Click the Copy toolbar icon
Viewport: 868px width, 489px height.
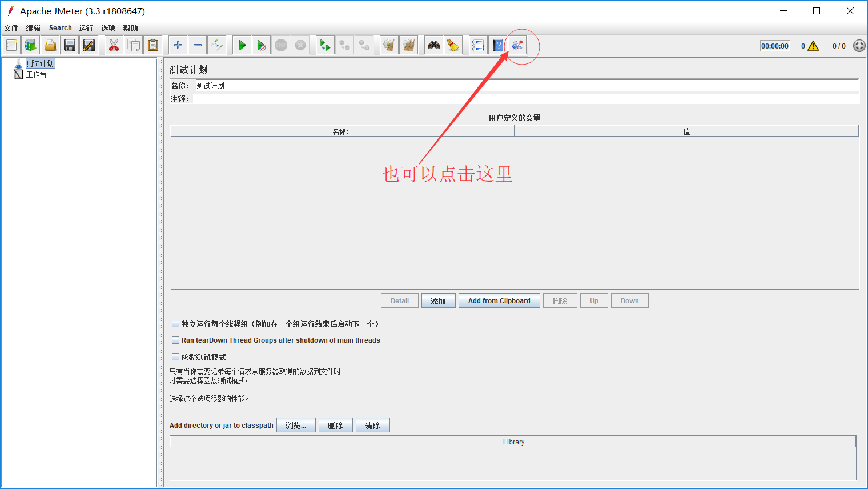pyautogui.click(x=134, y=45)
